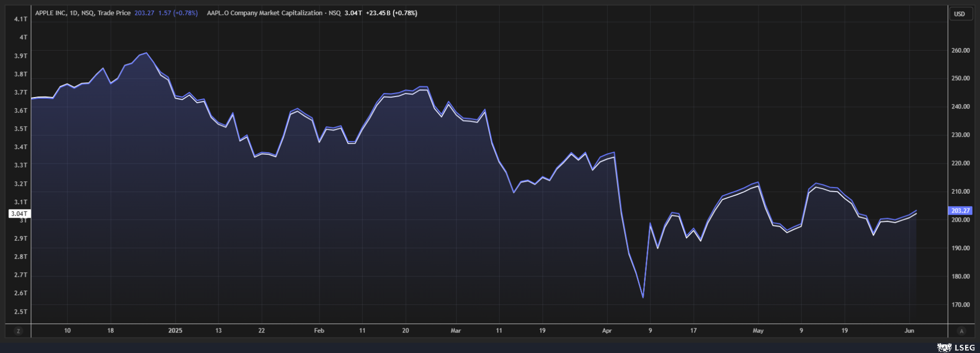Screen dimensions: 980x353
Task: Click the 3.7T label on the market cap axis
Action: [21, 92]
